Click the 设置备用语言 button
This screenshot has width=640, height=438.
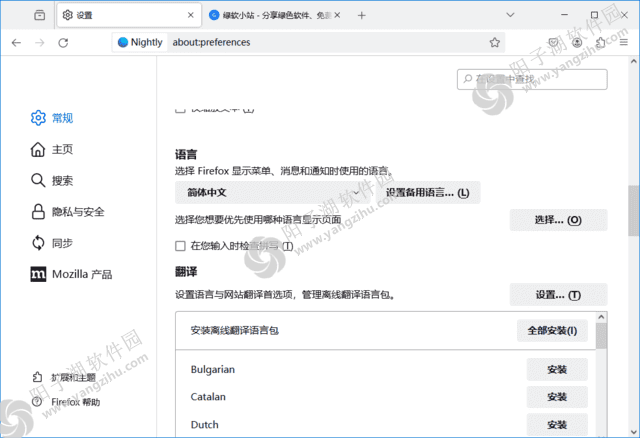click(x=427, y=192)
